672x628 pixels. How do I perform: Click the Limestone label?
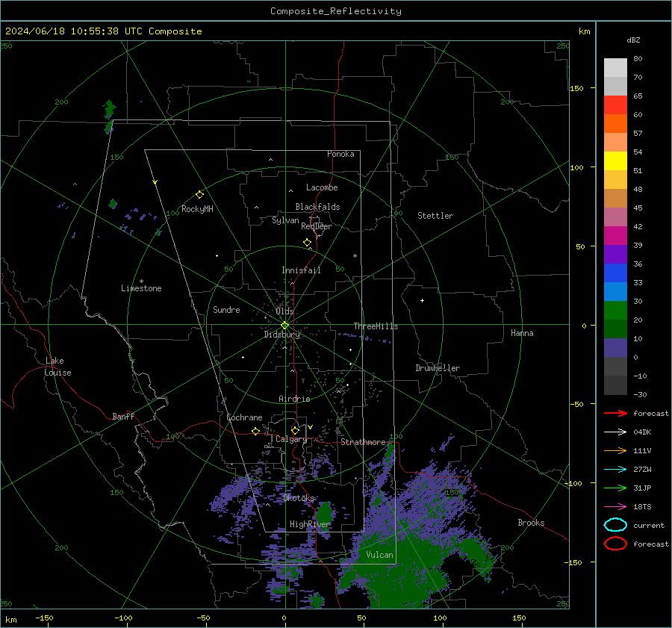(x=141, y=288)
